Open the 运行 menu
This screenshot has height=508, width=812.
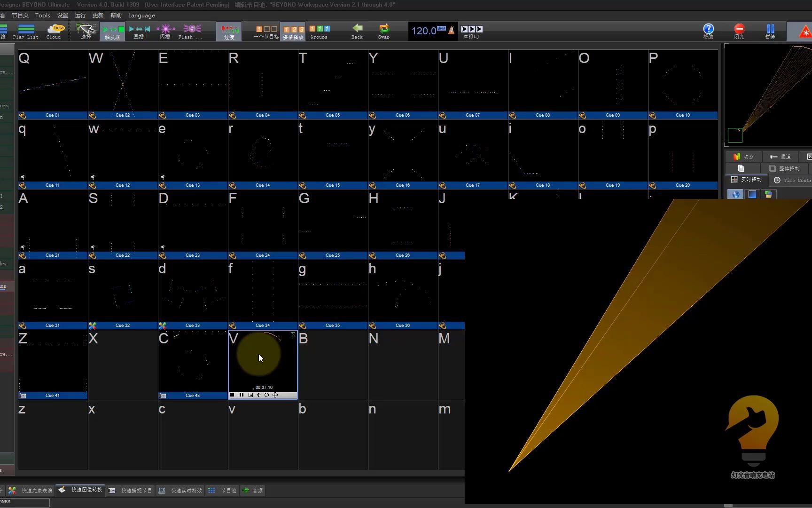[80, 15]
